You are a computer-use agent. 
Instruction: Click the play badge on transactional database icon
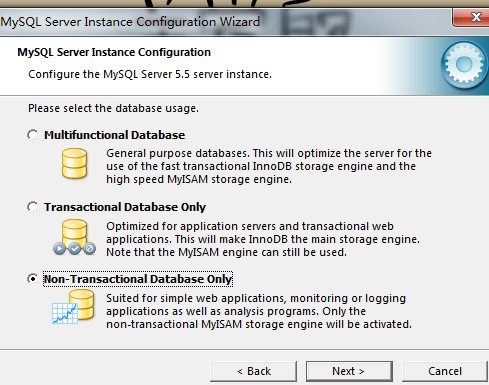coord(59,248)
